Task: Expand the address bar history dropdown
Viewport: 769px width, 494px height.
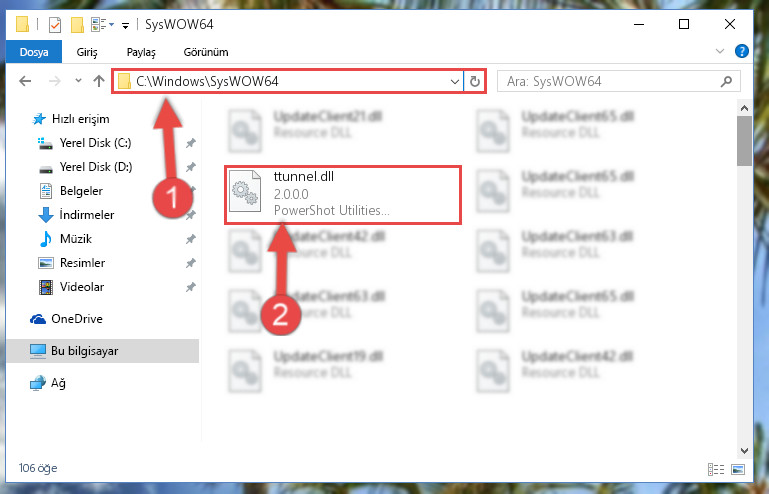Action: [455, 81]
